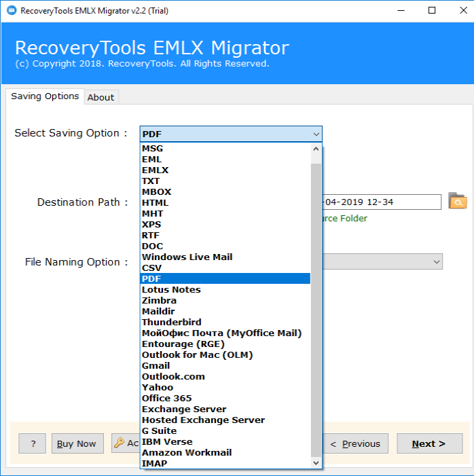Choose Lotus Notes option
The height and width of the screenshot is (476, 474).
(x=225, y=290)
